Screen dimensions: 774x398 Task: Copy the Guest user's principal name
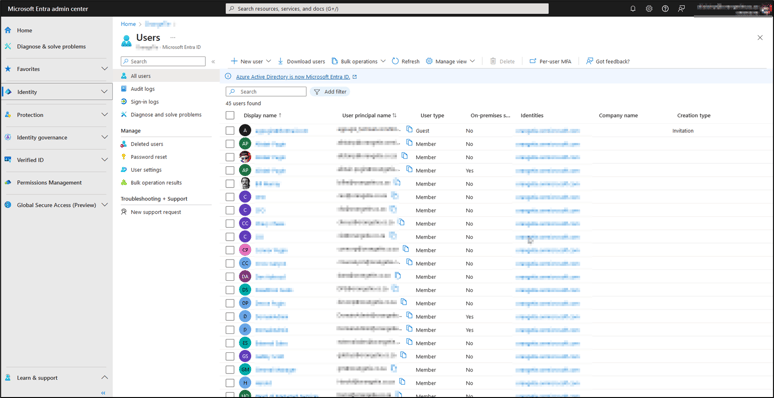409,129
